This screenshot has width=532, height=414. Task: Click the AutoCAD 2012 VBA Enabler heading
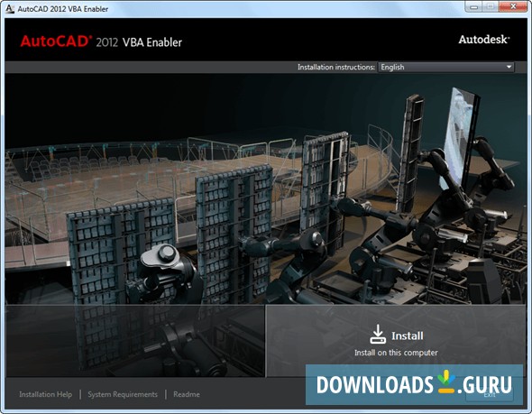(101, 41)
